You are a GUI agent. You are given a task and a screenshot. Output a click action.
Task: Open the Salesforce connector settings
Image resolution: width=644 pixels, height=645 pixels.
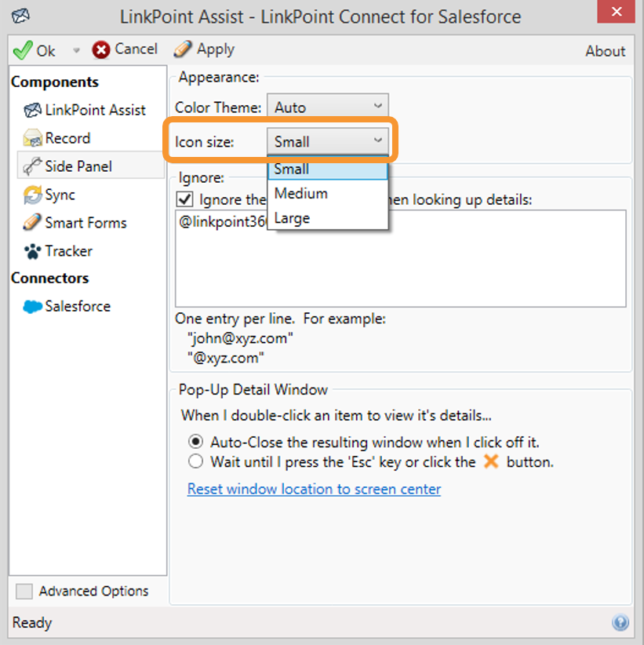(x=78, y=307)
